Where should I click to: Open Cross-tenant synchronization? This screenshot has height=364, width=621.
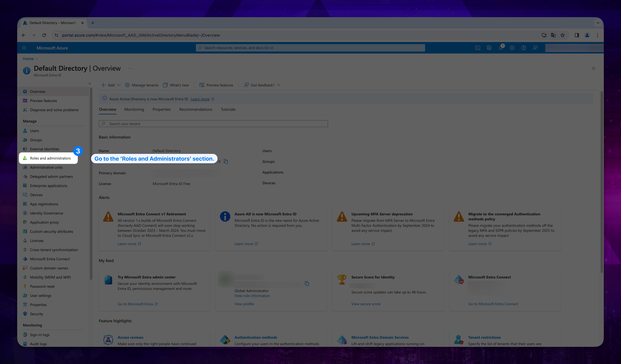(x=54, y=250)
